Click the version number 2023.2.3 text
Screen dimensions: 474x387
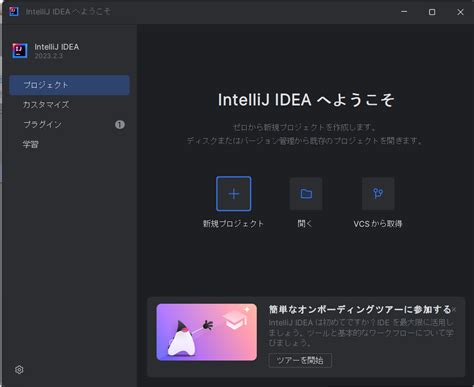(49, 56)
